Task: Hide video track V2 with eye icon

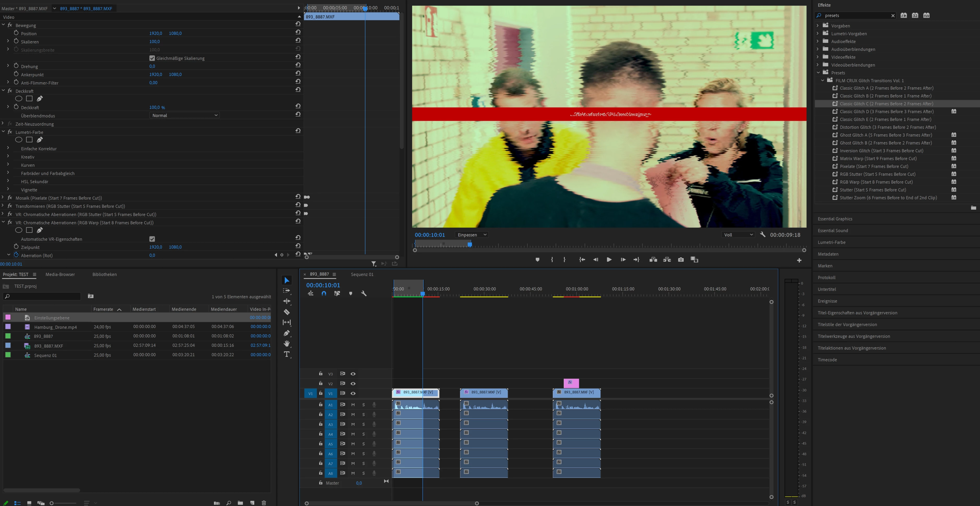Action: point(353,383)
